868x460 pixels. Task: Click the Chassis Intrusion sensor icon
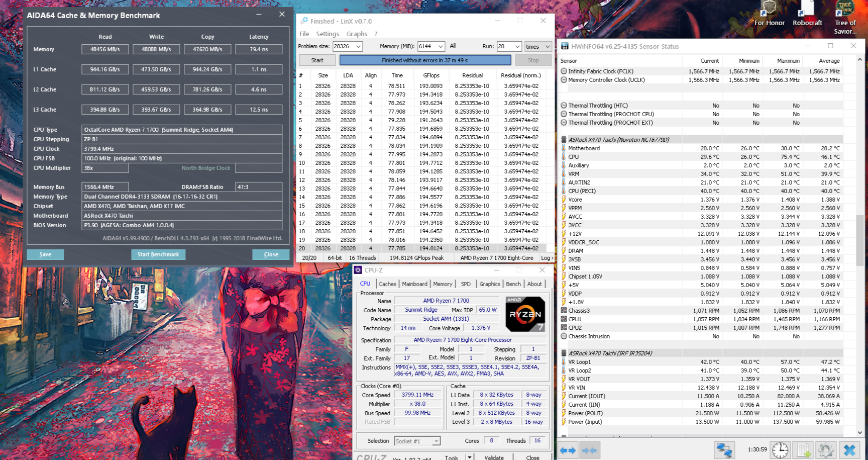point(564,336)
